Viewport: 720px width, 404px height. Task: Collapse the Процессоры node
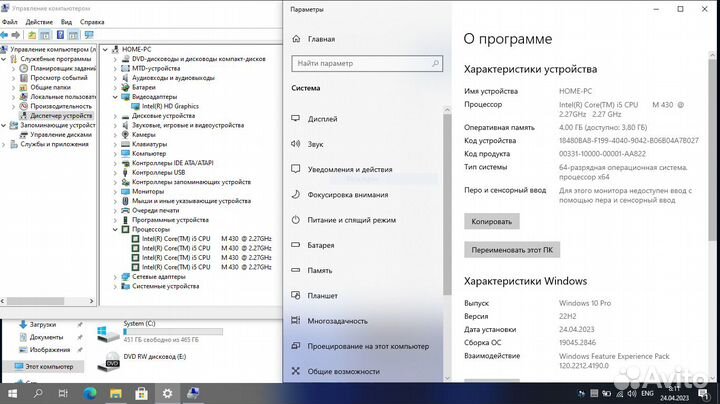pos(115,229)
